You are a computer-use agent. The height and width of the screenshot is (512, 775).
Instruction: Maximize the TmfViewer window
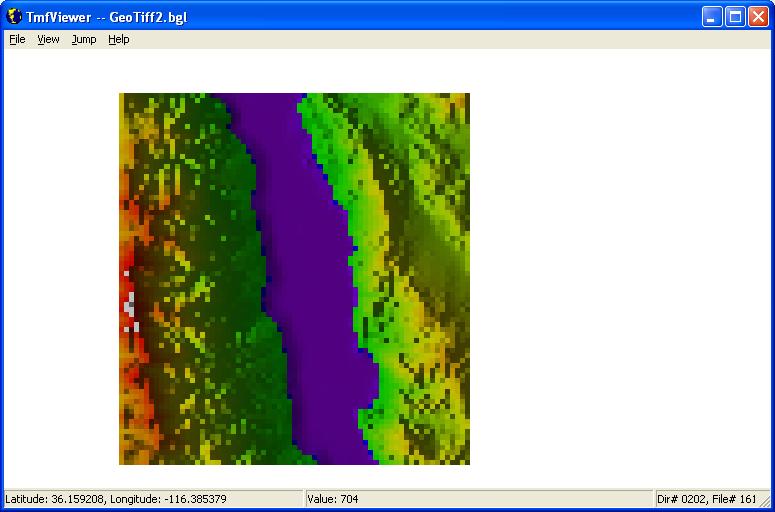(x=735, y=17)
